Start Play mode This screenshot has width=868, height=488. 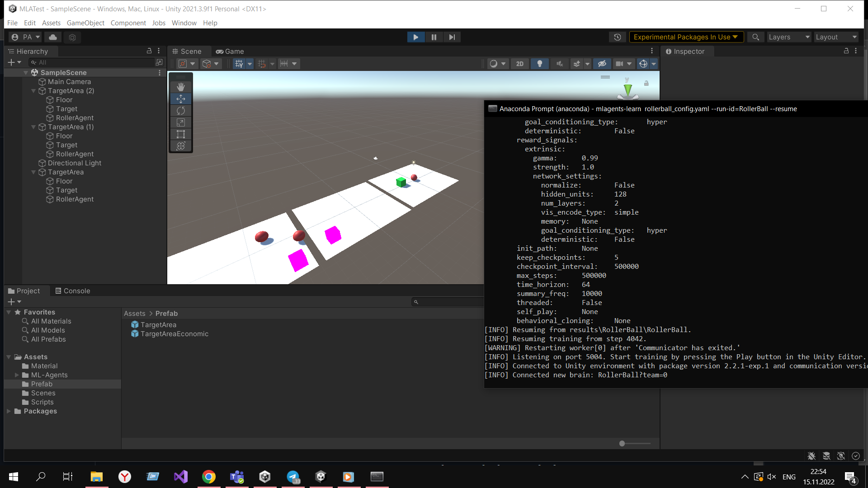click(416, 37)
